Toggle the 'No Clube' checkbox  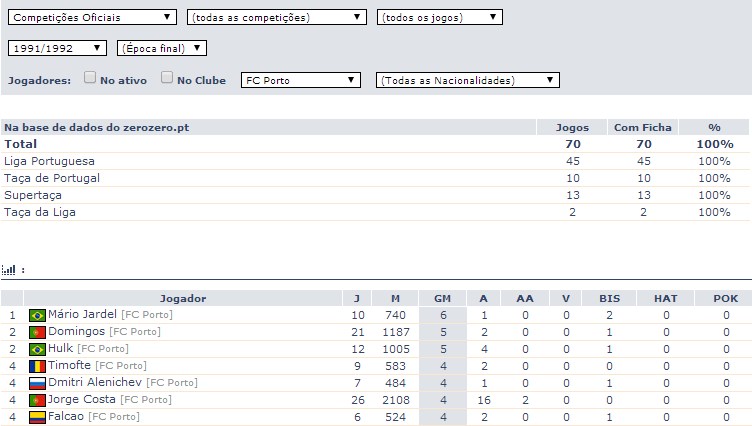167,78
